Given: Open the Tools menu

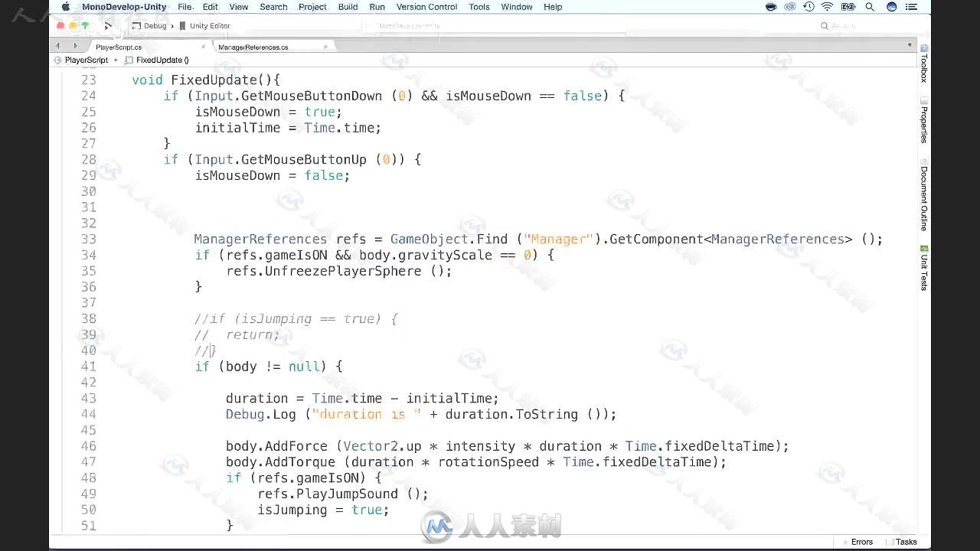Looking at the screenshot, I should click(x=479, y=7).
